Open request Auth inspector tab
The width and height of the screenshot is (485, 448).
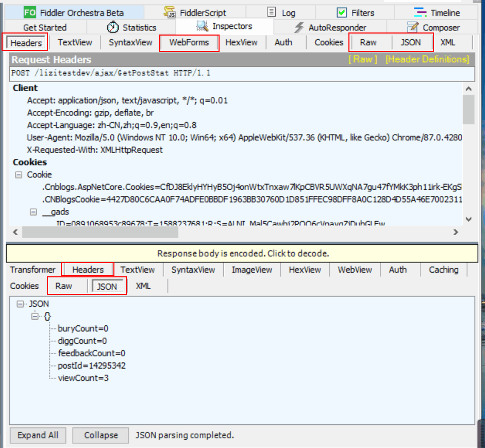coord(283,42)
